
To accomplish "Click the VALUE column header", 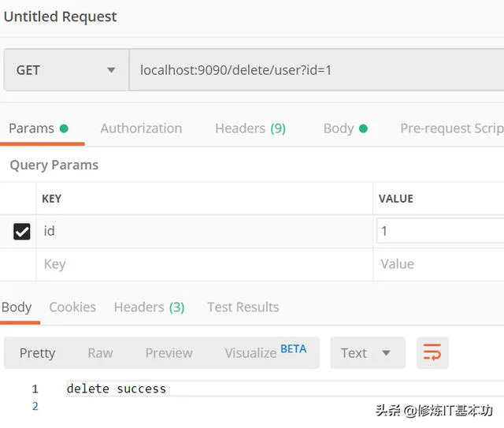I will pyautogui.click(x=396, y=199).
